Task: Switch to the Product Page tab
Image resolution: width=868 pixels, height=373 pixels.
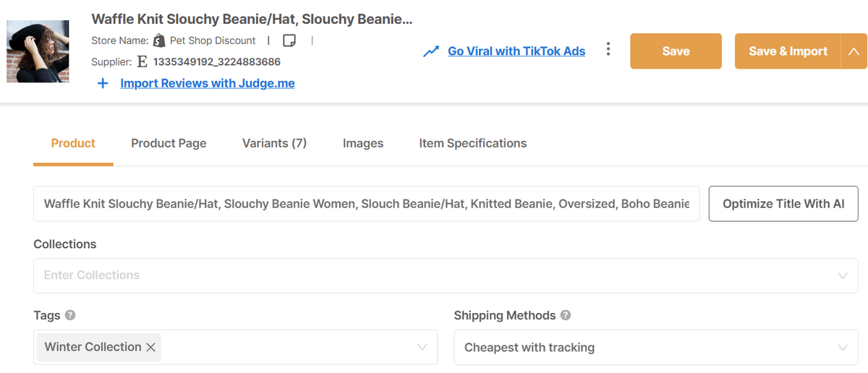Action: coord(169,143)
